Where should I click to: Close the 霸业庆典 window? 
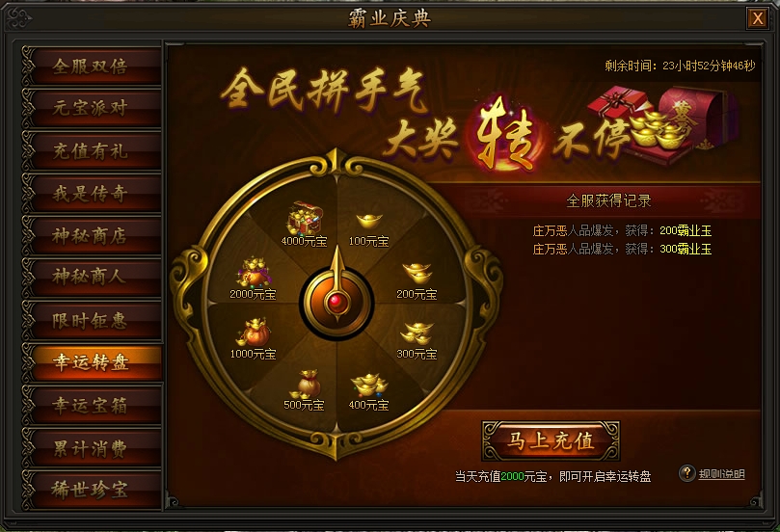pyautogui.click(x=758, y=19)
